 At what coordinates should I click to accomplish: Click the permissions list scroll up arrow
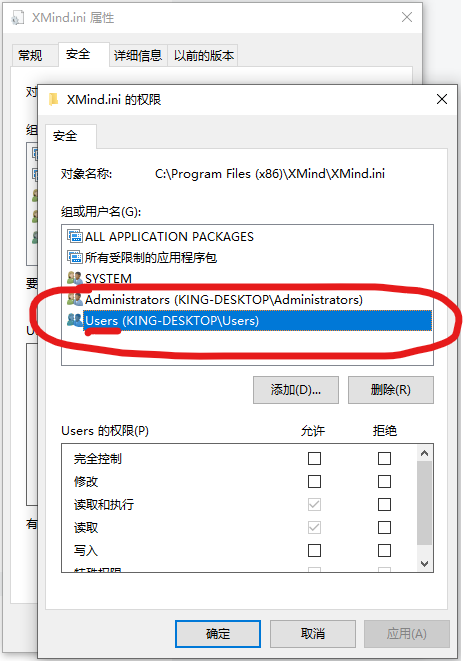click(424, 453)
